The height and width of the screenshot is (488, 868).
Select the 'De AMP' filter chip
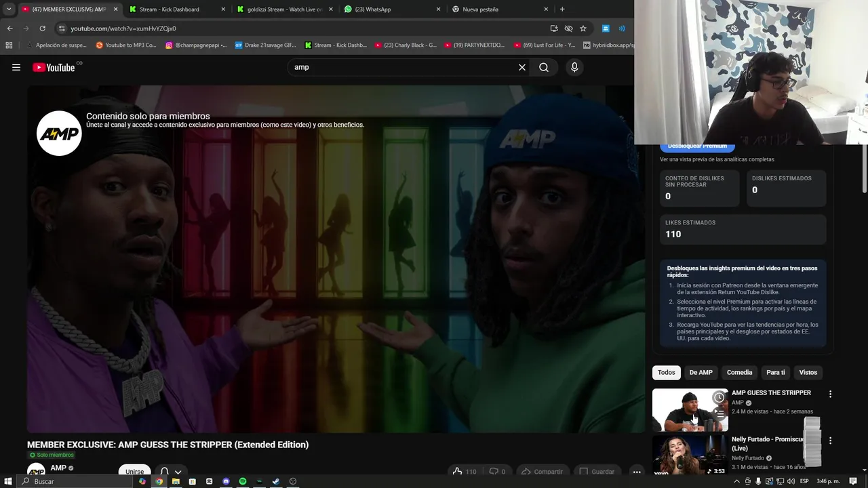(701, 372)
